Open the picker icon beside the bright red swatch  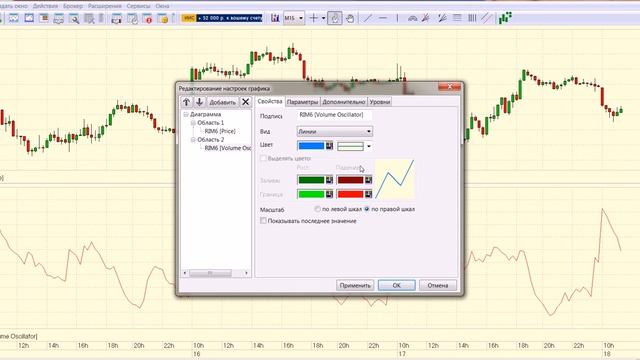click(x=368, y=194)
